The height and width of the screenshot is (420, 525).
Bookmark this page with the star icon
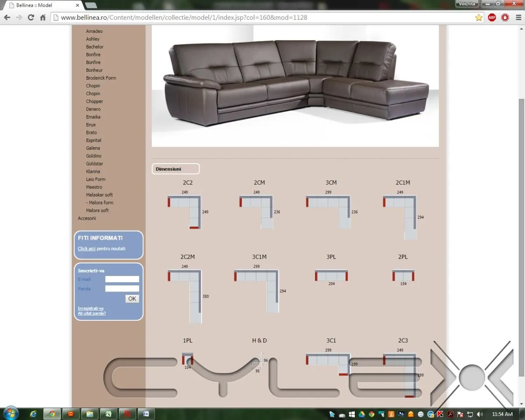click(x=479, y=17)
